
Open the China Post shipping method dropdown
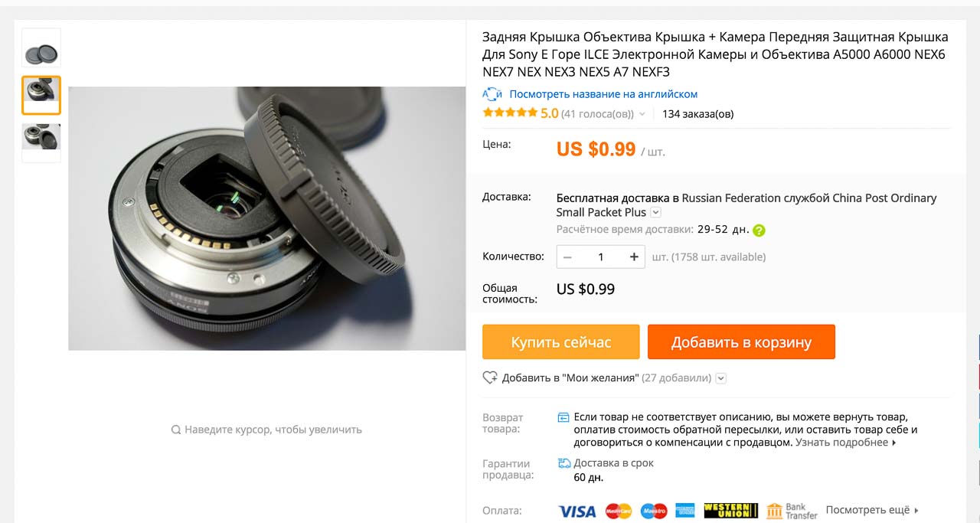pos(655,213)
